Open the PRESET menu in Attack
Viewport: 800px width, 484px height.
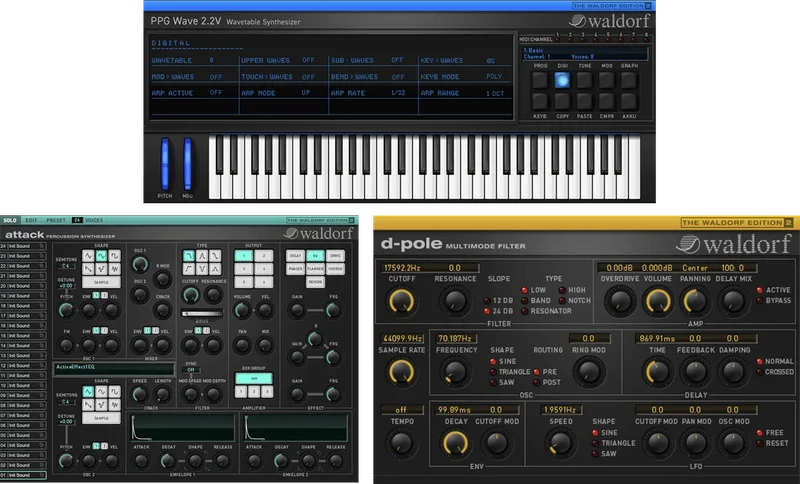point(56,220)
